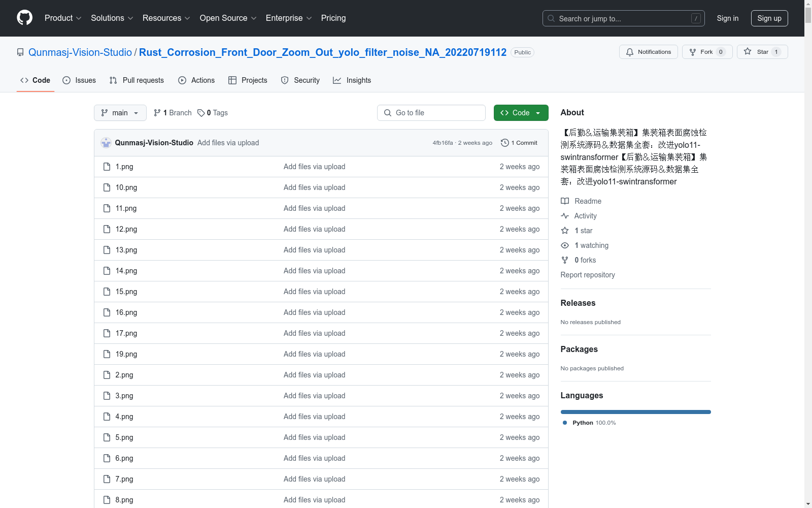Open the Readme via its book icon

click(565, 201)
